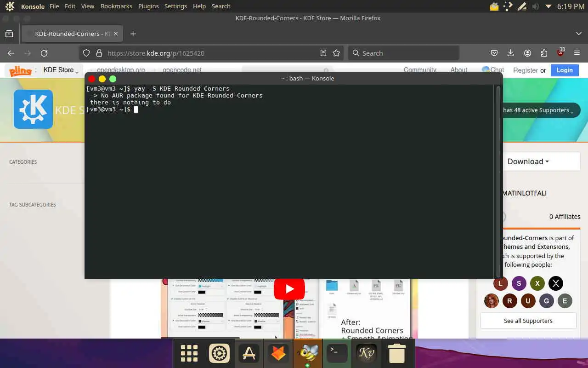The image size is (588, 368).
Task: Click the Konsole terminal scrollbar
Action: coord(498,181)
